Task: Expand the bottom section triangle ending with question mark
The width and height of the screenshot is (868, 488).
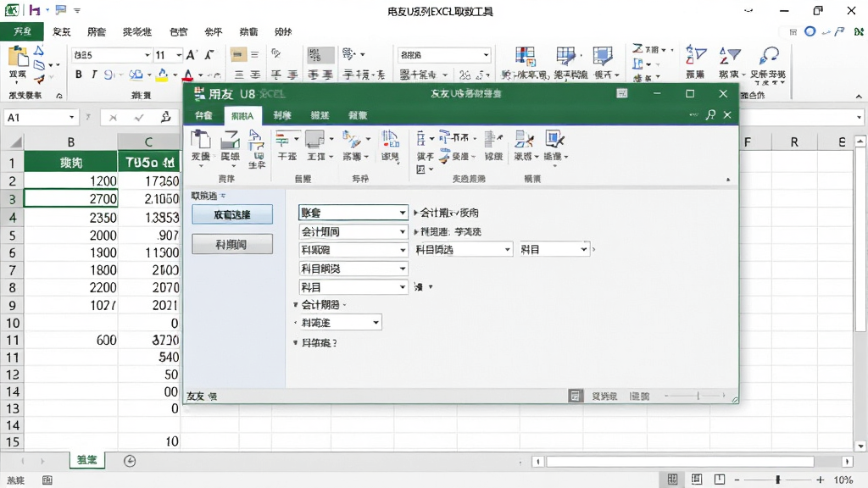Action: (296, 342)
